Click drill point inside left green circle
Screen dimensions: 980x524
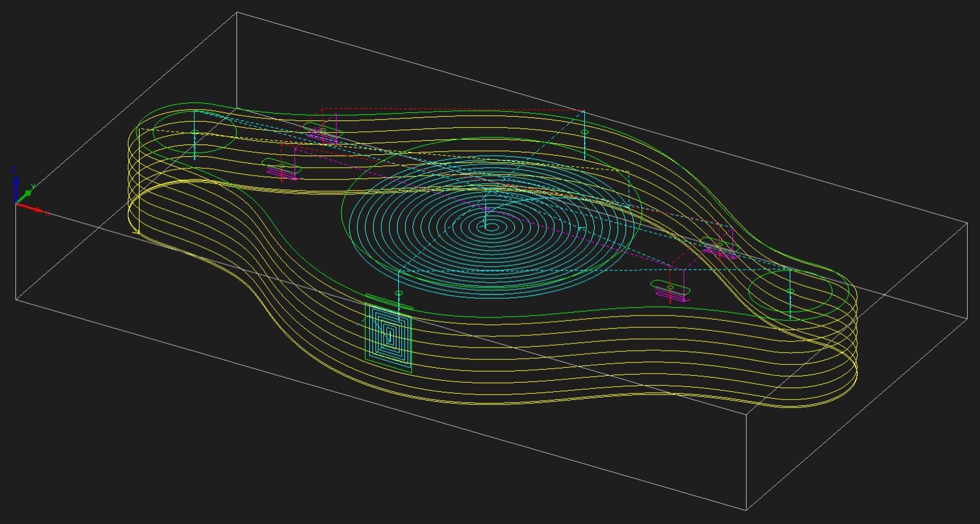click(x=195, y=133)
